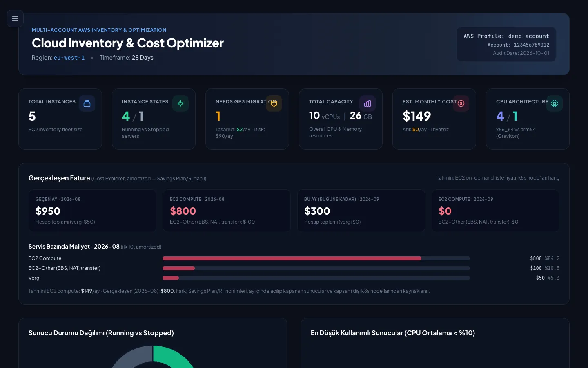Click the $149 estimated monthly cost value

point(417,116)
